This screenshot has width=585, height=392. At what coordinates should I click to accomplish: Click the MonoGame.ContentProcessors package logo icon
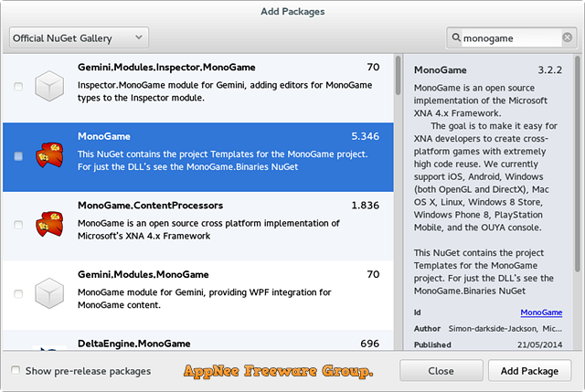(x=49, y=224)
